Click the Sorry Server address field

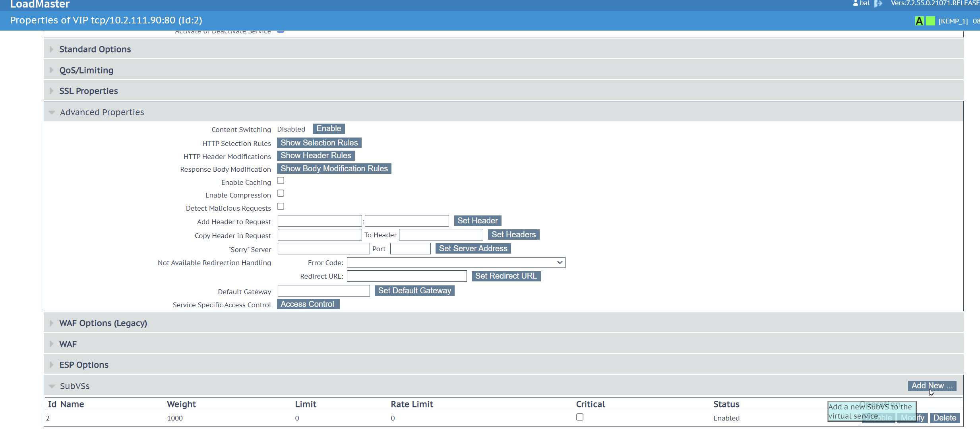click(323, 248)
